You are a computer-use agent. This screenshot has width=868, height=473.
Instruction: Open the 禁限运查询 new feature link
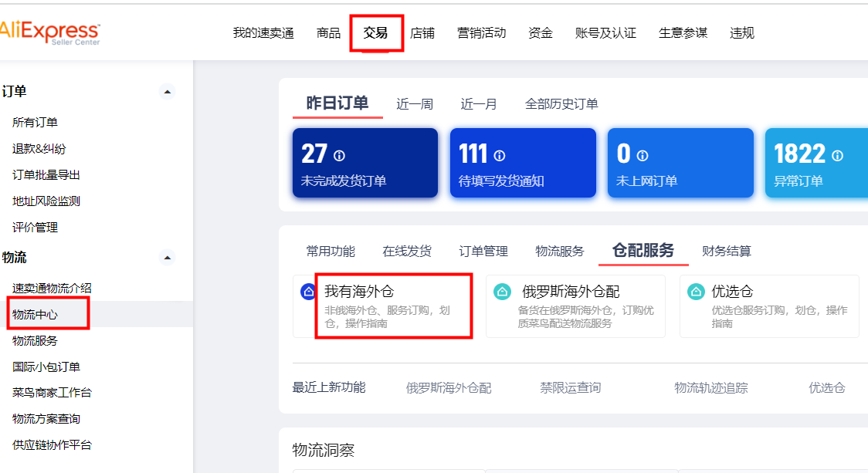click(x=570, y=388)
